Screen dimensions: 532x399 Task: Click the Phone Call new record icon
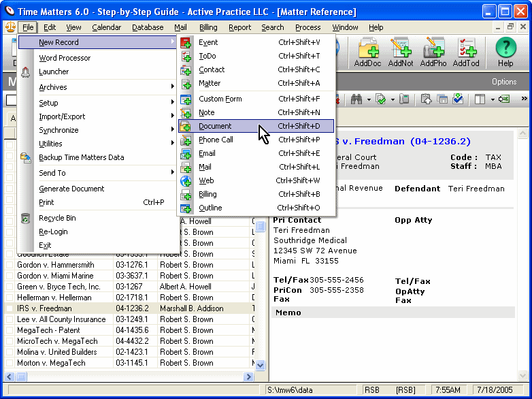(186, 140)
